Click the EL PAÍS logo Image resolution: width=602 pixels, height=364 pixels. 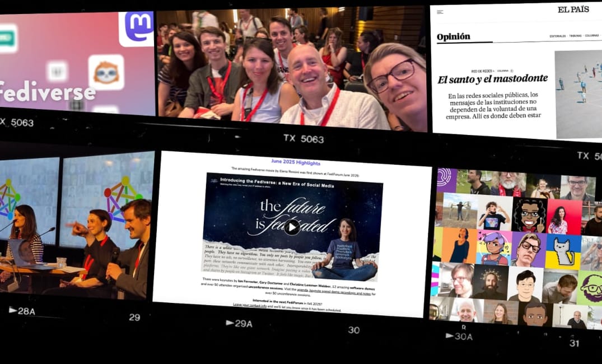573,9
